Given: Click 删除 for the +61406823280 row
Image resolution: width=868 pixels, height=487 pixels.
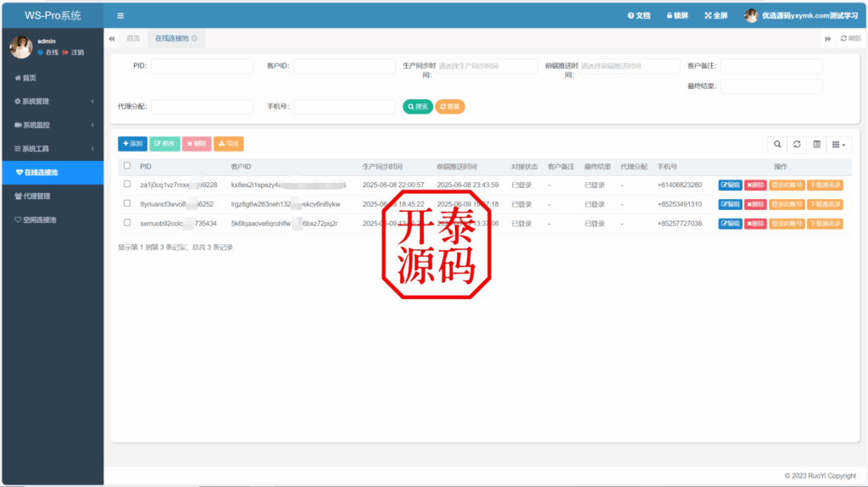Looking at the screenshot, I should 755,185.
